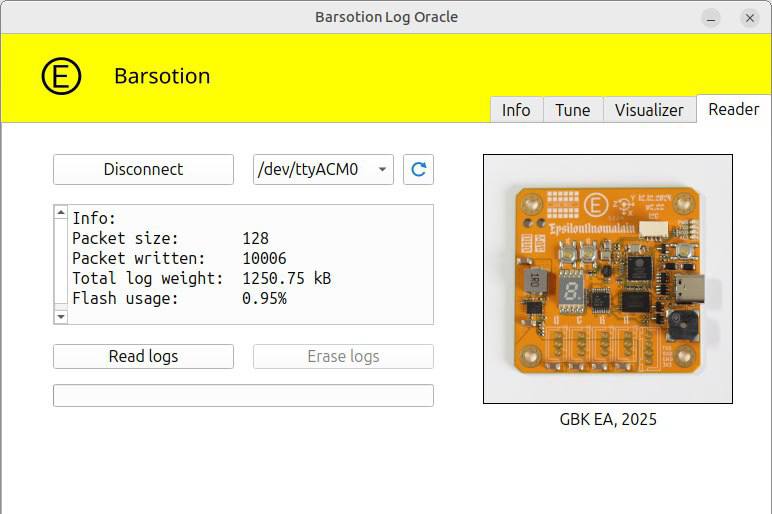
Task: Start reading with Read logs button
Action: click(143, 356)
